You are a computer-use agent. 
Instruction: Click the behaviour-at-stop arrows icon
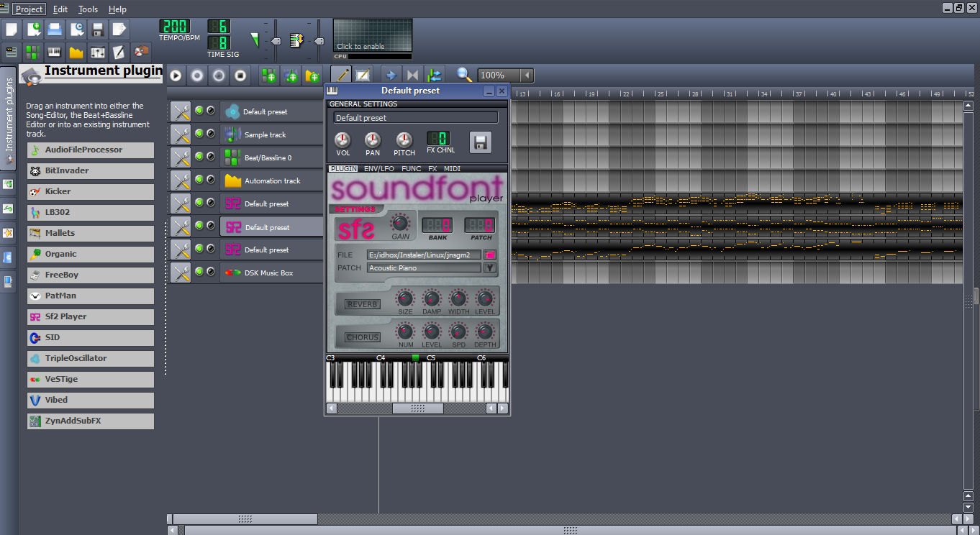point(434,75)
